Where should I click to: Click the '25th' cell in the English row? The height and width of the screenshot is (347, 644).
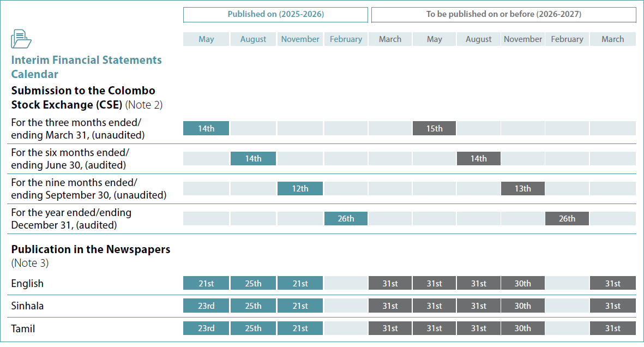(x=253, y=283)
